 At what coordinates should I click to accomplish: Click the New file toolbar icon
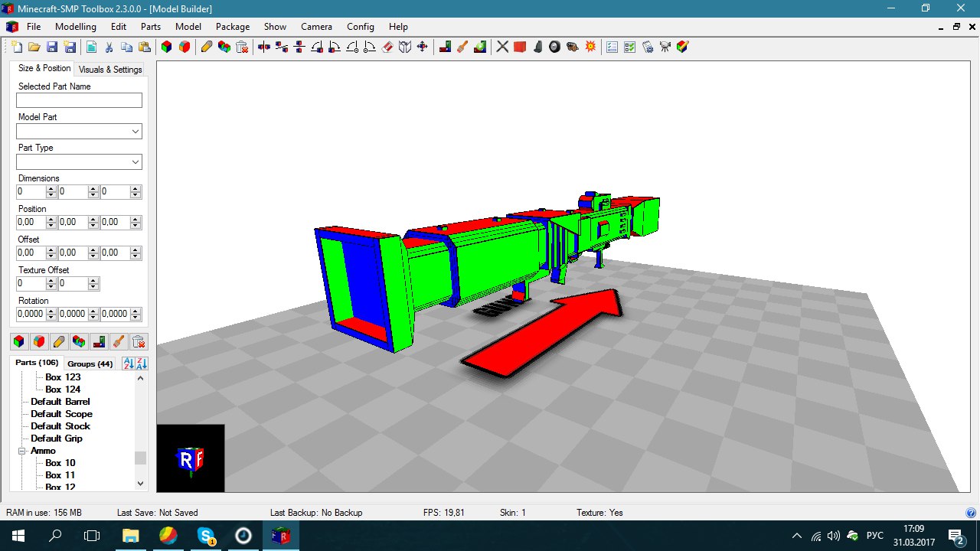16,47
